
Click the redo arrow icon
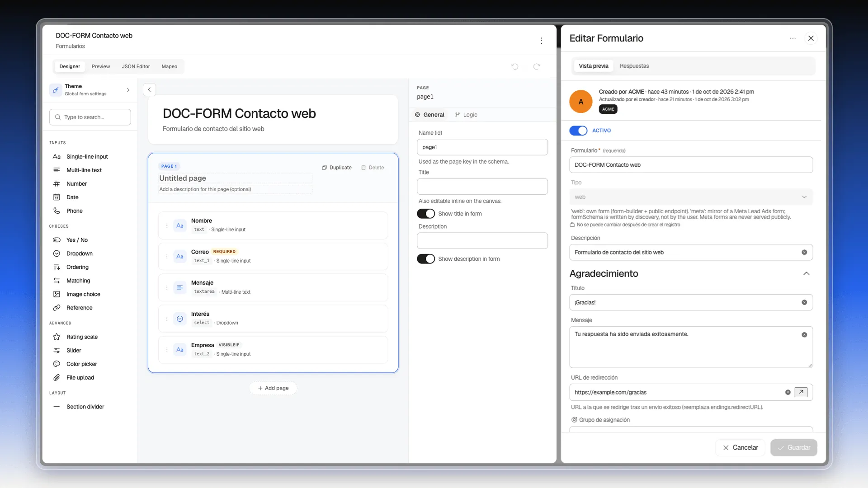[x=537, y=66]
